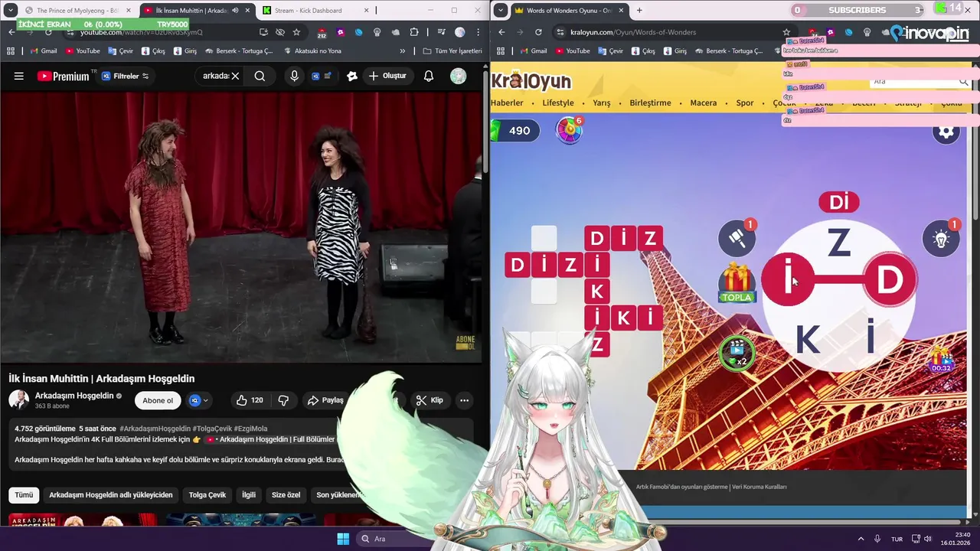Viewport: 980px width, 551px height.
Task: Open Spor category on KralOyun
Action: (745, 103)
